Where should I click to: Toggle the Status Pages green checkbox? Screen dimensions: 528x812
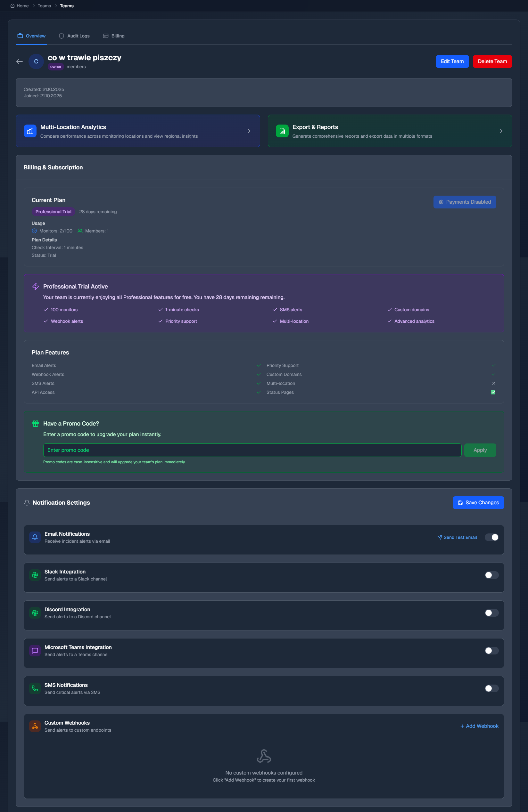(x=493, y=392)
